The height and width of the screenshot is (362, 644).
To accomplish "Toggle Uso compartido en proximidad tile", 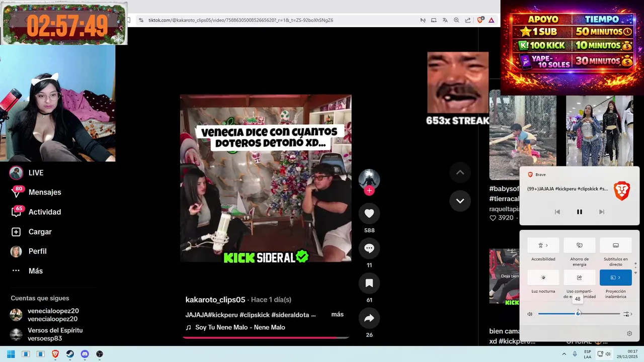I will tap(579, 278).
